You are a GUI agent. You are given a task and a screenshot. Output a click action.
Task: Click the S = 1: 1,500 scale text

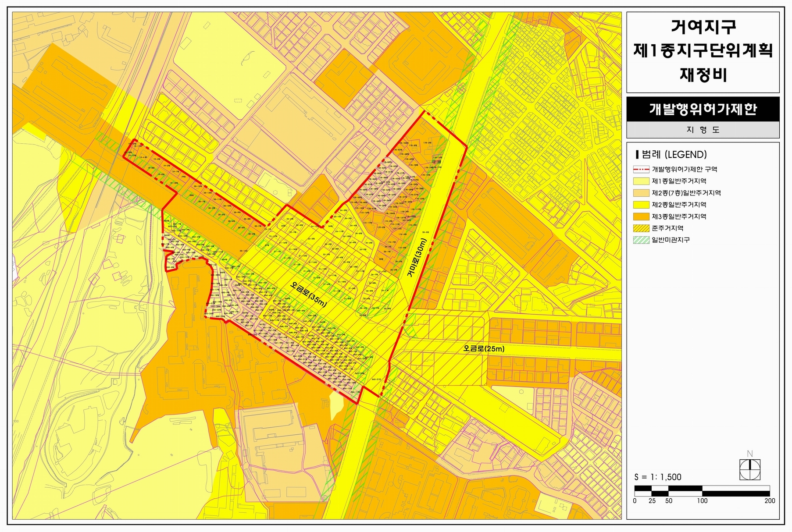pos(658,477)
